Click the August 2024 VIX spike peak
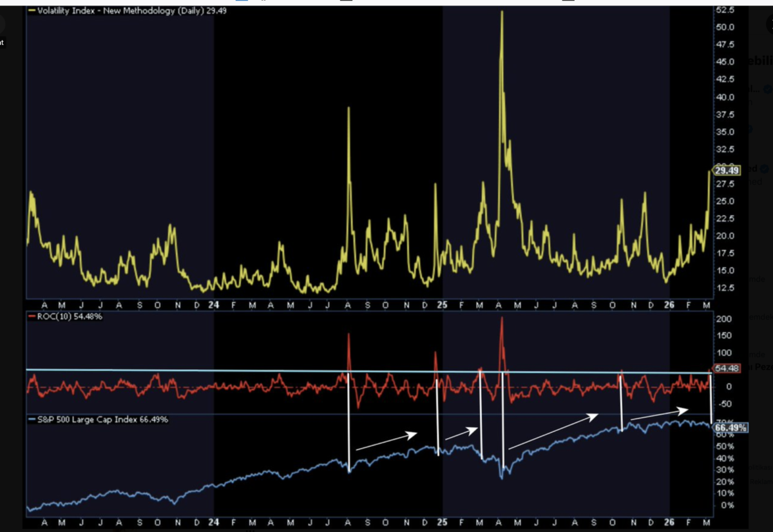 348,108
